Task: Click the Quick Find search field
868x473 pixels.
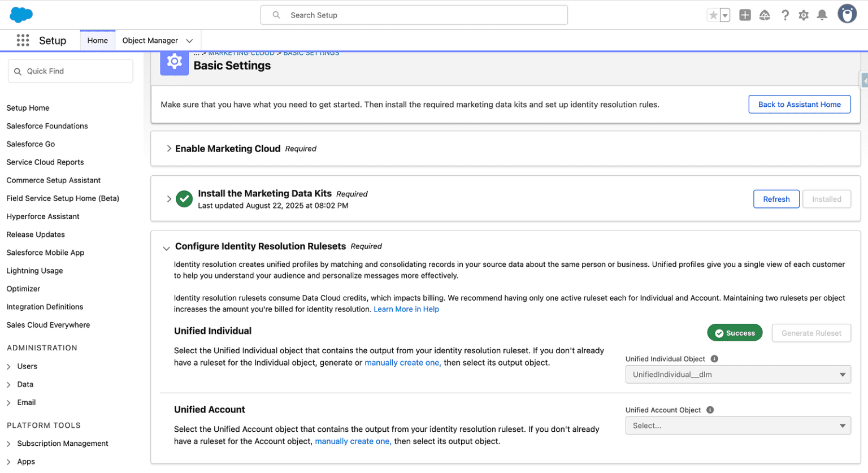Action: click(71, 71)
